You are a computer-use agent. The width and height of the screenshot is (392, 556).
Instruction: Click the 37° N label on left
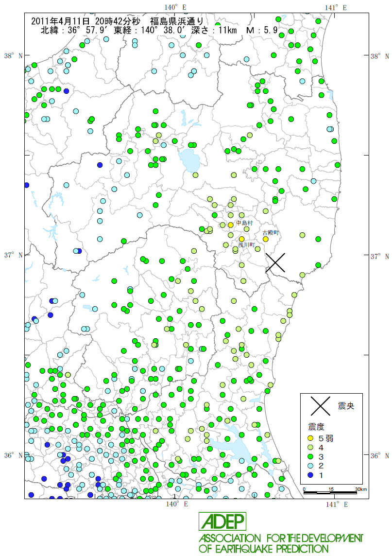[13, 255]
